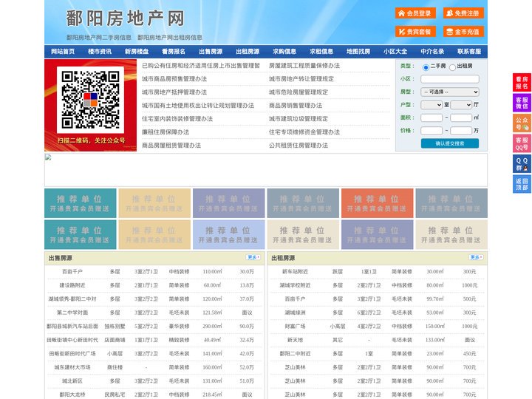Click the orange 推荐单位 ad tile
This screenshot has height=399, width=532.
pos(378,203)
